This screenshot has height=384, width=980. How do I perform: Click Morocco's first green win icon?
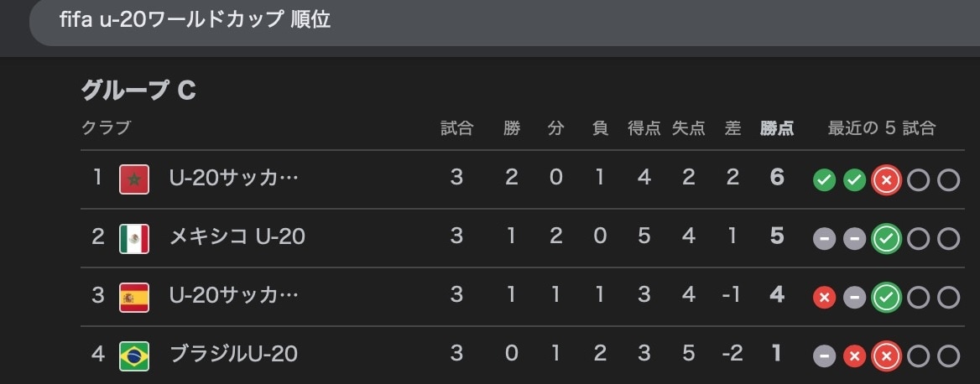(824, 180)
